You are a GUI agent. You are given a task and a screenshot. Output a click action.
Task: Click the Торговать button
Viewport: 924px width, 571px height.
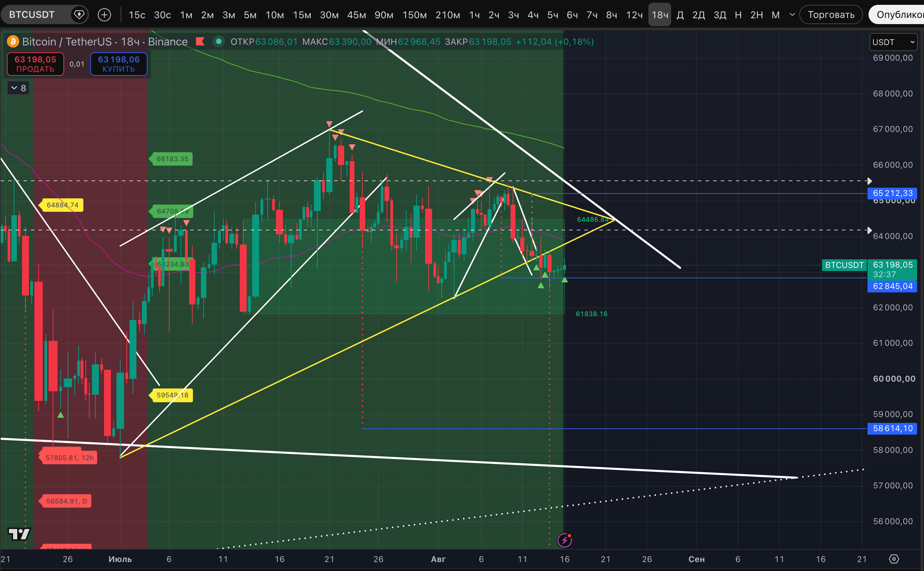point(831,15)
